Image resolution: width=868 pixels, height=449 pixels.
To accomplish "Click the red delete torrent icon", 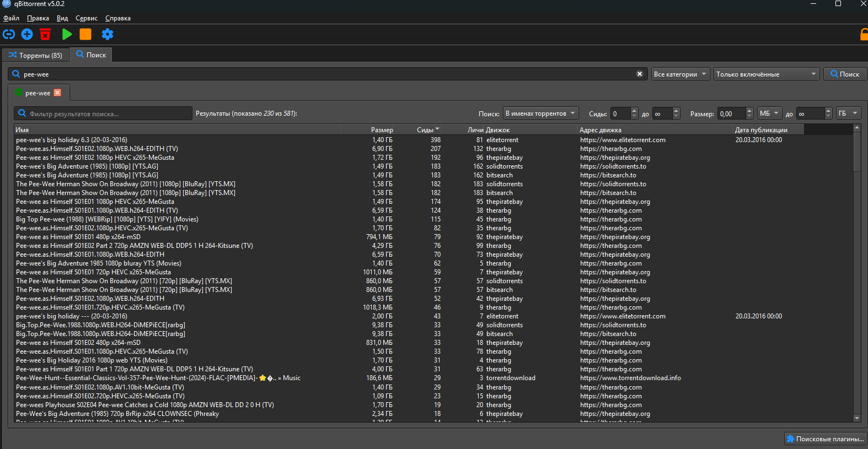I will 45,34.
